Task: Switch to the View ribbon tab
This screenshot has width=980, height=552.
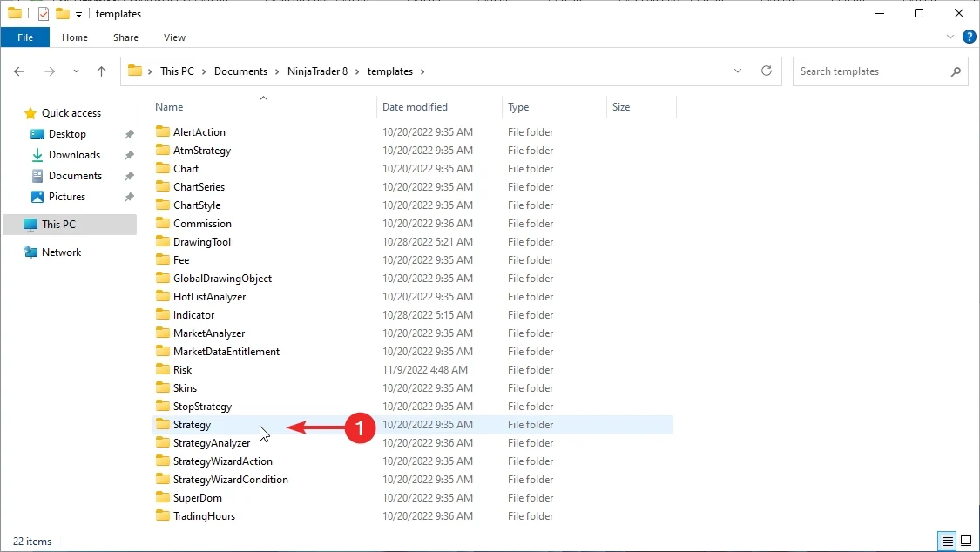Action: 174,37
